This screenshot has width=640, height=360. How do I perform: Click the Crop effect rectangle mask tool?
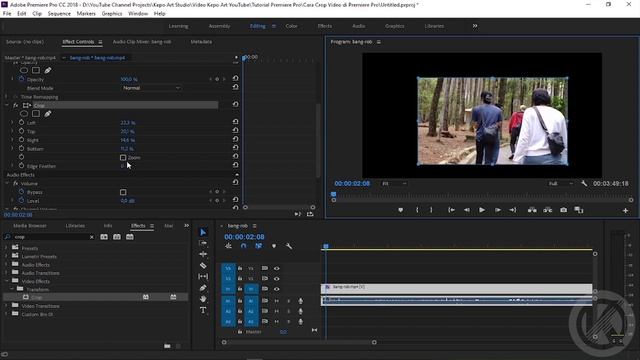(x=36, y=114)
